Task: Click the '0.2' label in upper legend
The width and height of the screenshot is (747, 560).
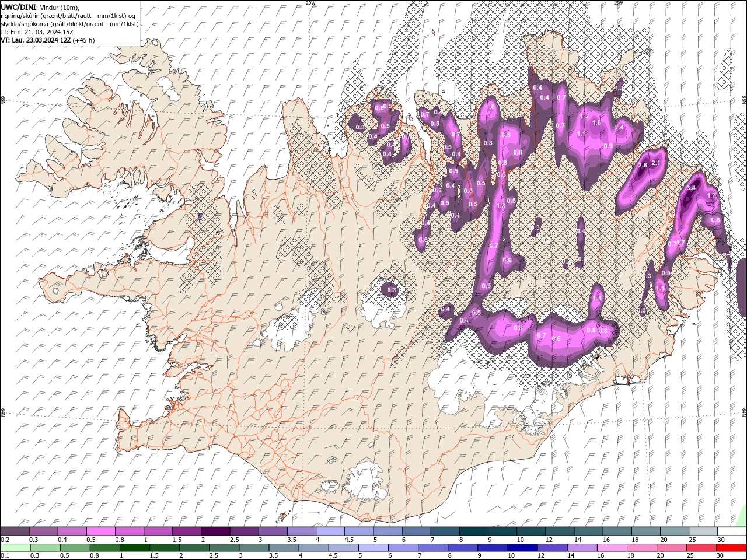Action: click(5, 540)
